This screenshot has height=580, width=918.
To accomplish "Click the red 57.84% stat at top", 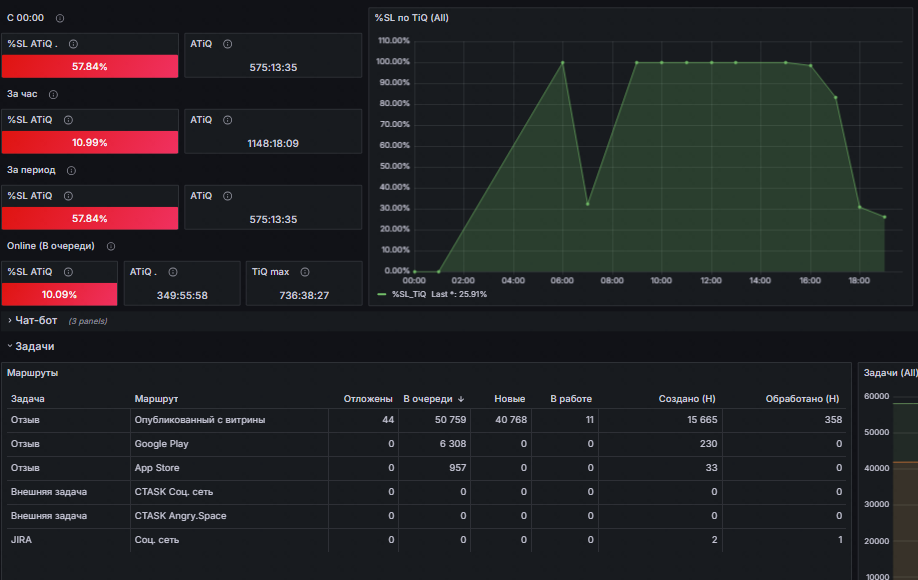I will point(90,67).
